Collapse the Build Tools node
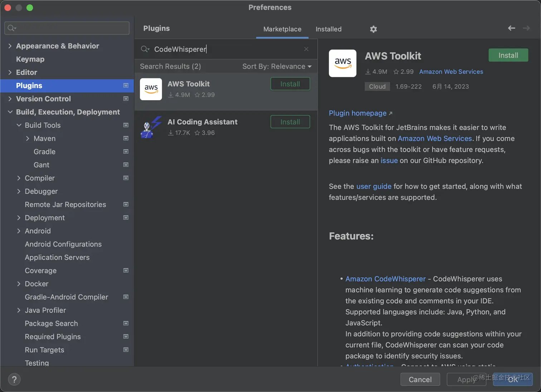 pos(19,126)
